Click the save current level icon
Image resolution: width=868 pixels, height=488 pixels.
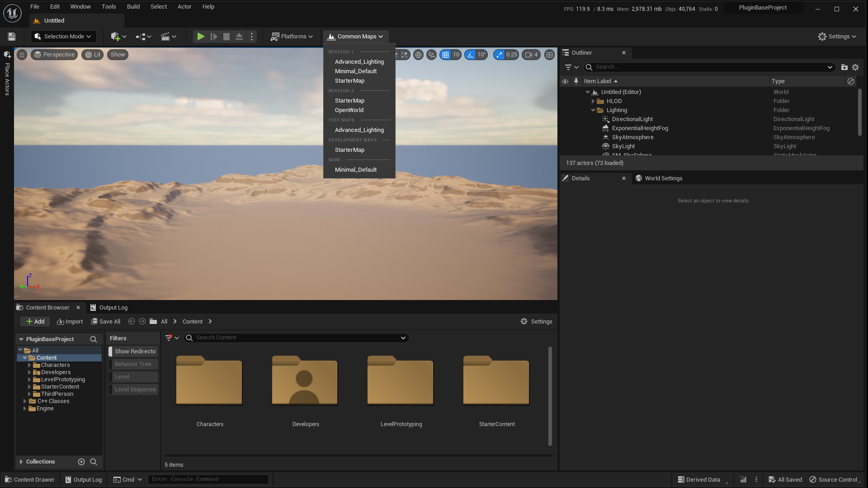click(x=12, y=37)
